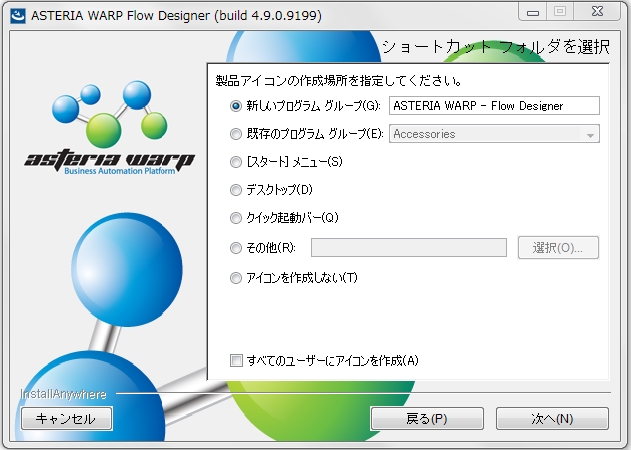The height and width of the screenshot is (450, 631).
Task: Click the InstallAnywhere label
Action: 64,394
